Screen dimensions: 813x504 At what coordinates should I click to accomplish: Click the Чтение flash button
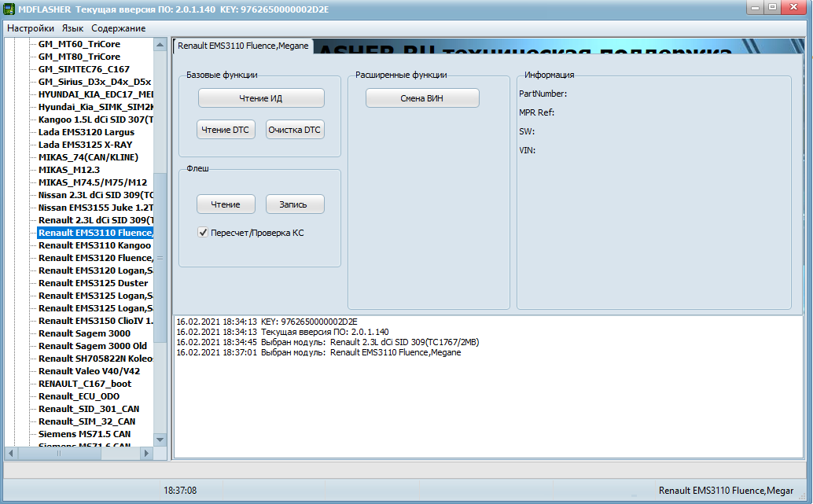coord(226,204)
